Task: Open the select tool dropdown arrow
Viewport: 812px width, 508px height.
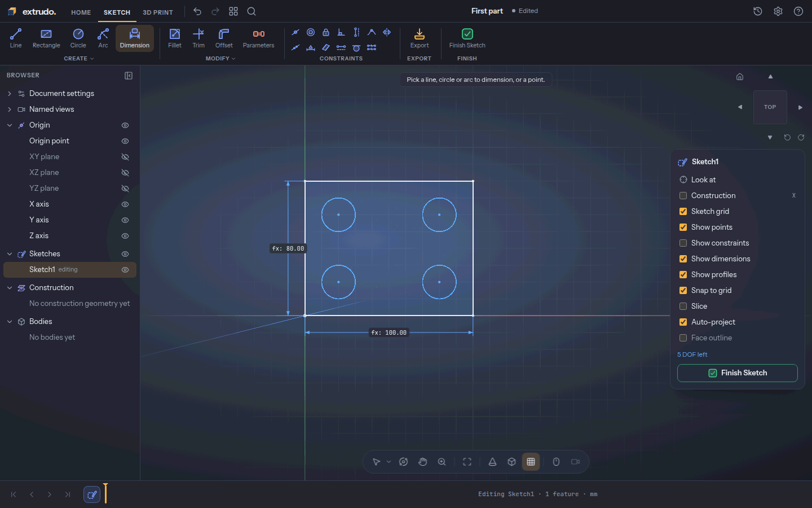Action: point(389,462)
